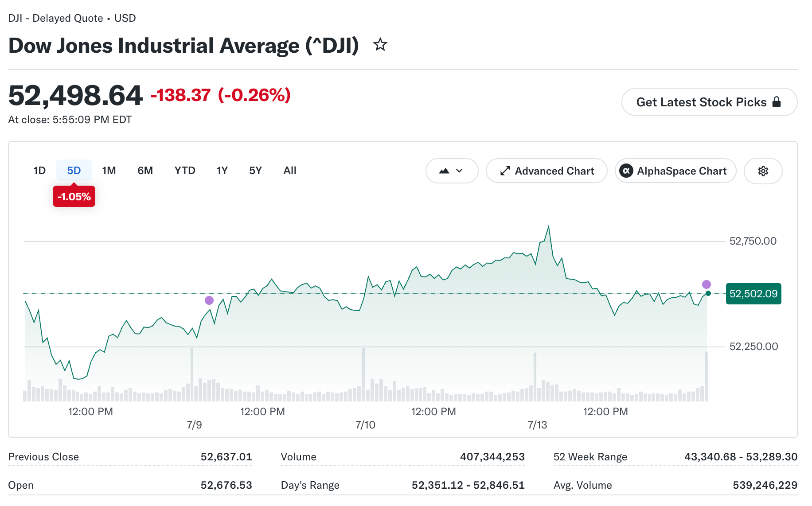
Task: Select the 1D time range
Action: [39, 171]
